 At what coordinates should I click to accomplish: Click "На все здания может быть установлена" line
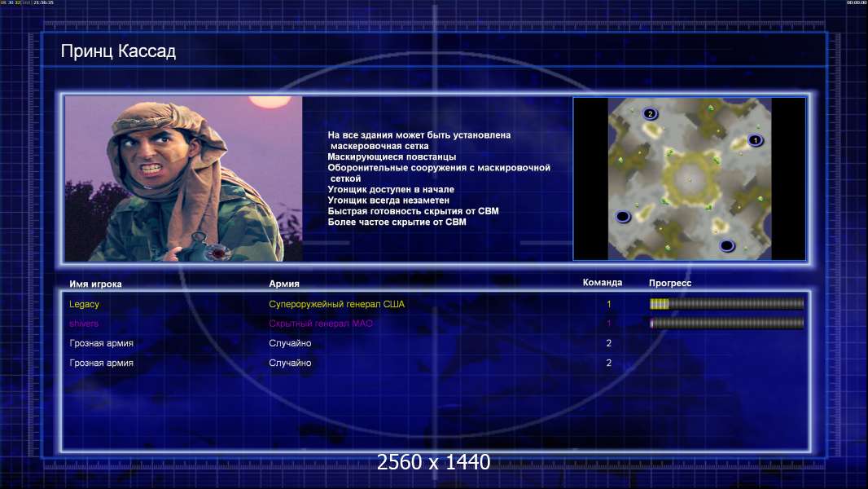coord(419,135)
